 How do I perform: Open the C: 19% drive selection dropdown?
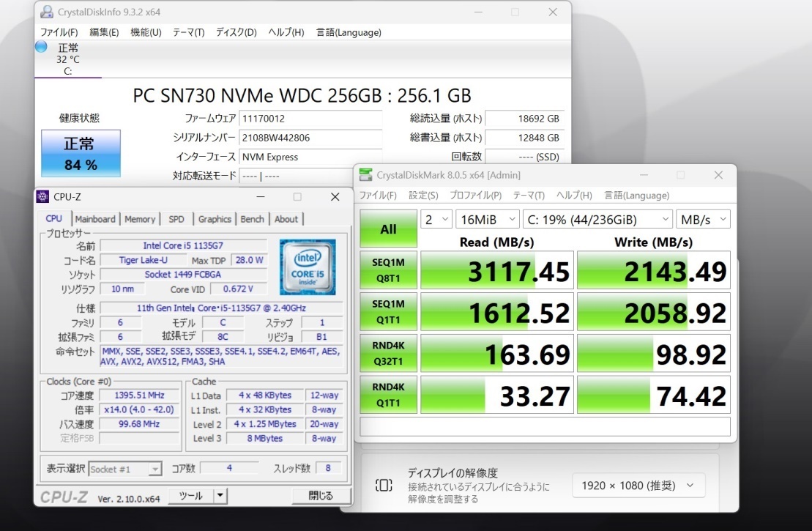[597, 220]
